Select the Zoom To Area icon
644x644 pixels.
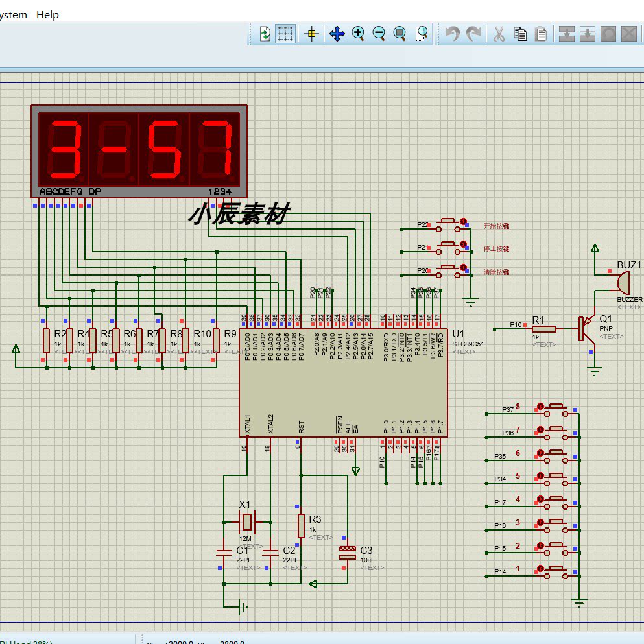(421, 34)
